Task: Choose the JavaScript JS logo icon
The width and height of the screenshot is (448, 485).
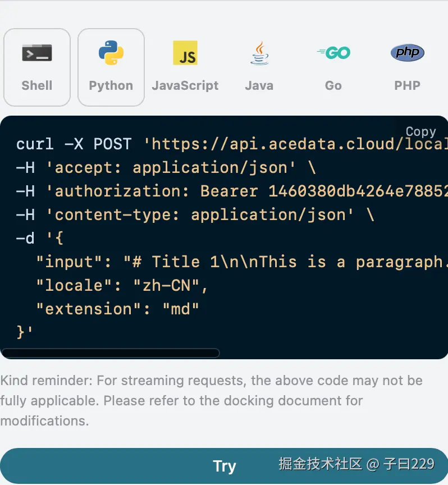Action: (x=185, y=53)
